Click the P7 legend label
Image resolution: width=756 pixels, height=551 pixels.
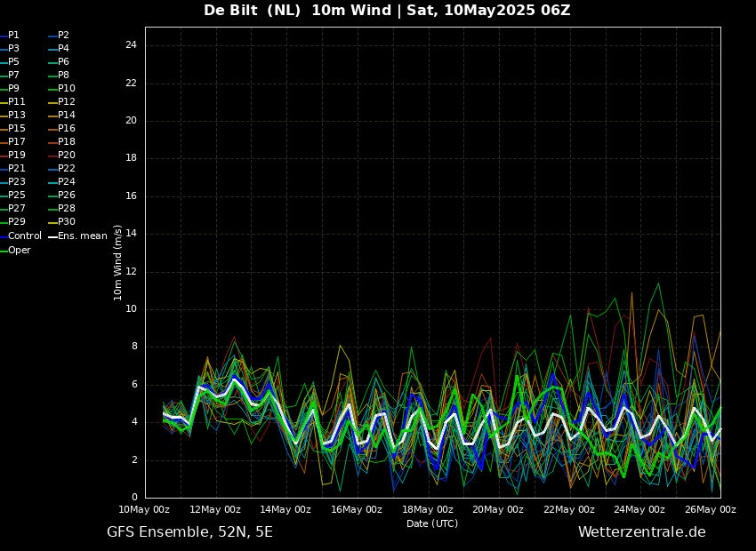13,76
